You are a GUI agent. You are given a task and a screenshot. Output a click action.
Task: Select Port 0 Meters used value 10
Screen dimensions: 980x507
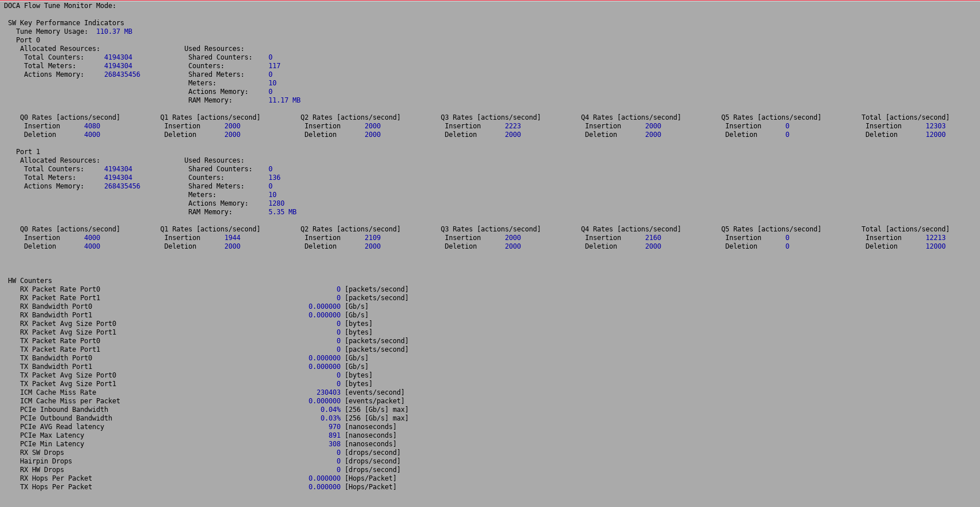click(272, 83)
